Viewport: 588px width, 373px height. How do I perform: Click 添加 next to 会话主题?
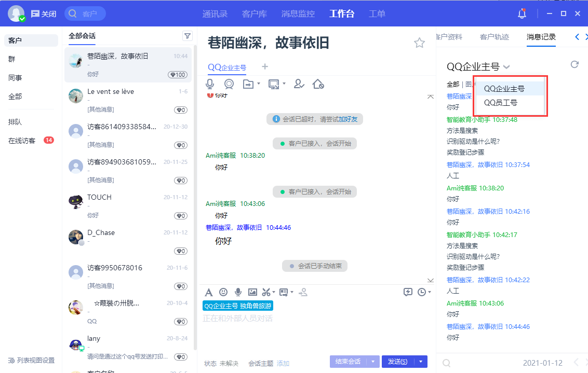pos(283,363)
